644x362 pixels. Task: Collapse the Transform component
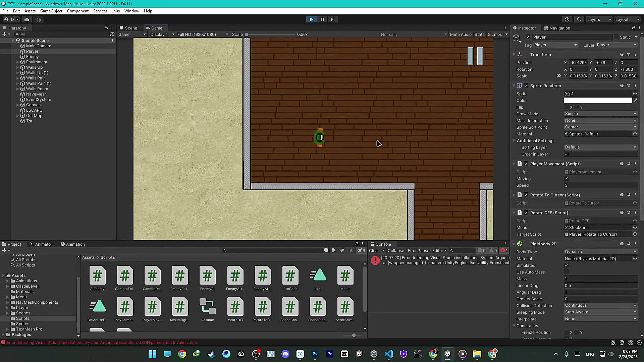coord(514,55)
